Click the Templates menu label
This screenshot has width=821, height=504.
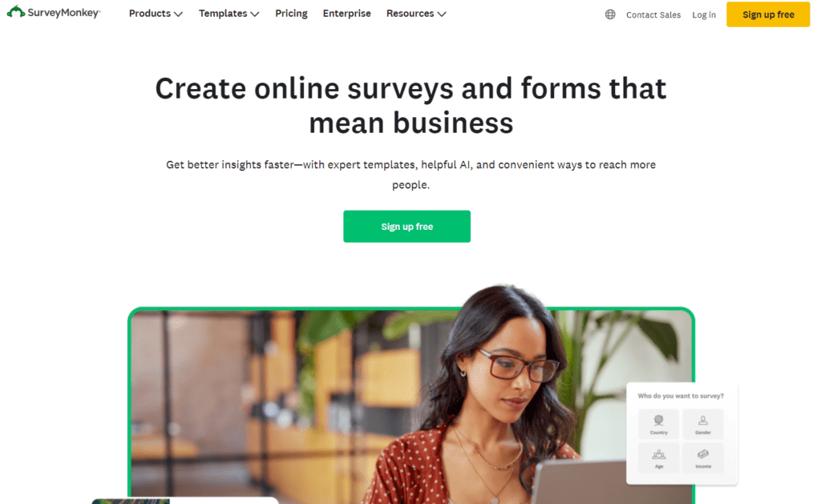(x=223, y=14)
